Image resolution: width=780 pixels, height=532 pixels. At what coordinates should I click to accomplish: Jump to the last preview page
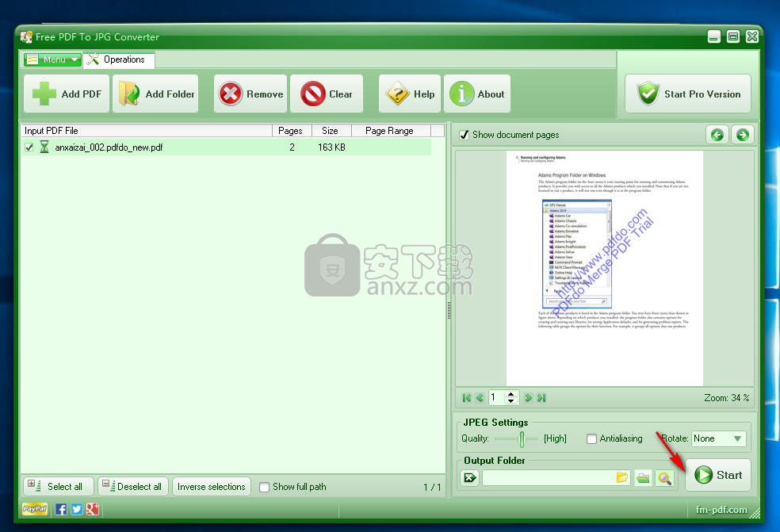point(541,398)
